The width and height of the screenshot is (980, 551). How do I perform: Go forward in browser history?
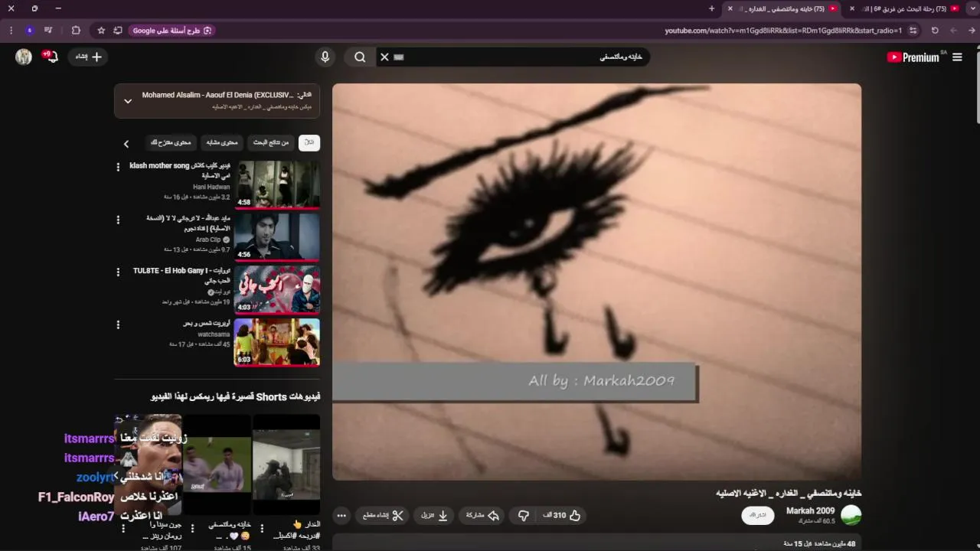(953, 30)
